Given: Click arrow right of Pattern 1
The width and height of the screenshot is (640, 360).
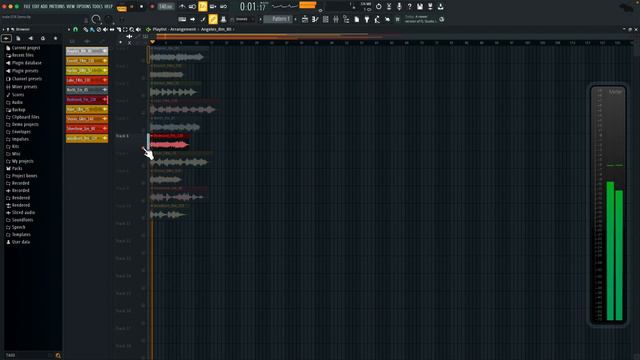Looking at the screenshot, I should 296,19.
